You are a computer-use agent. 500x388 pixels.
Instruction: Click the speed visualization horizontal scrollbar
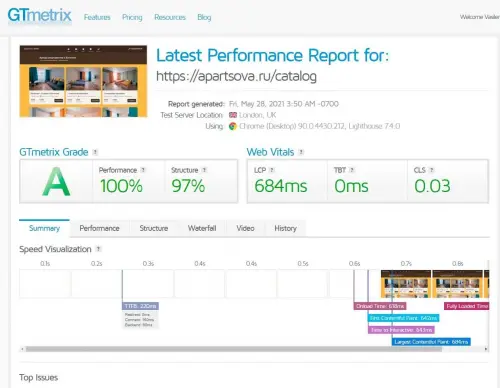[234, 349]
